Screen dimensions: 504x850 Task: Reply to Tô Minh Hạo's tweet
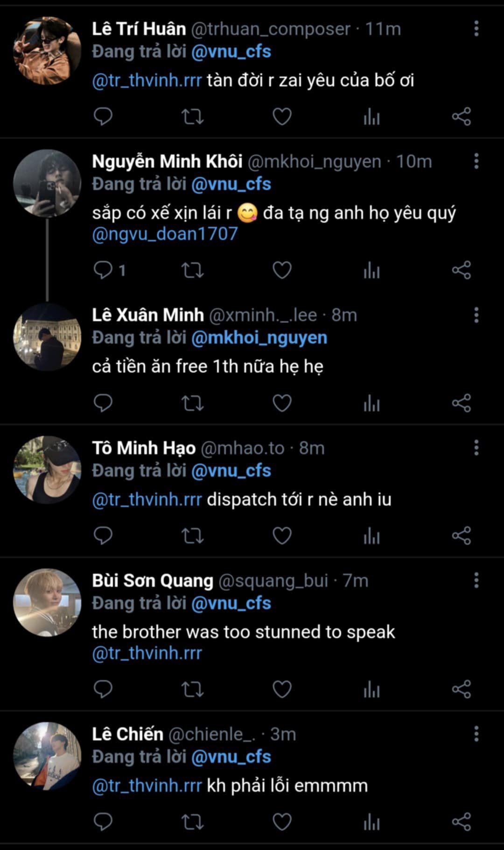(103, 536)
